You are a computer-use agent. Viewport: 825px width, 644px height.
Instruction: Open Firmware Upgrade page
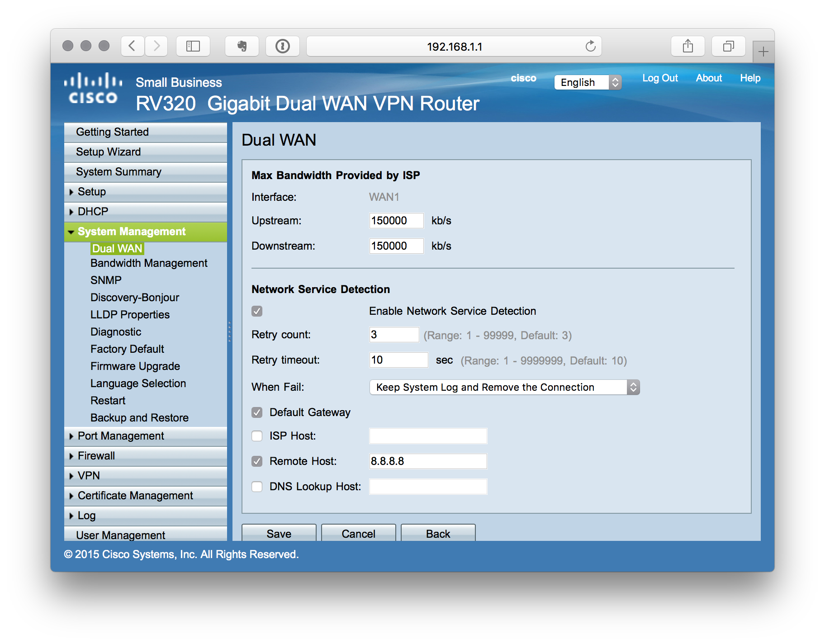tap(135, 366)
